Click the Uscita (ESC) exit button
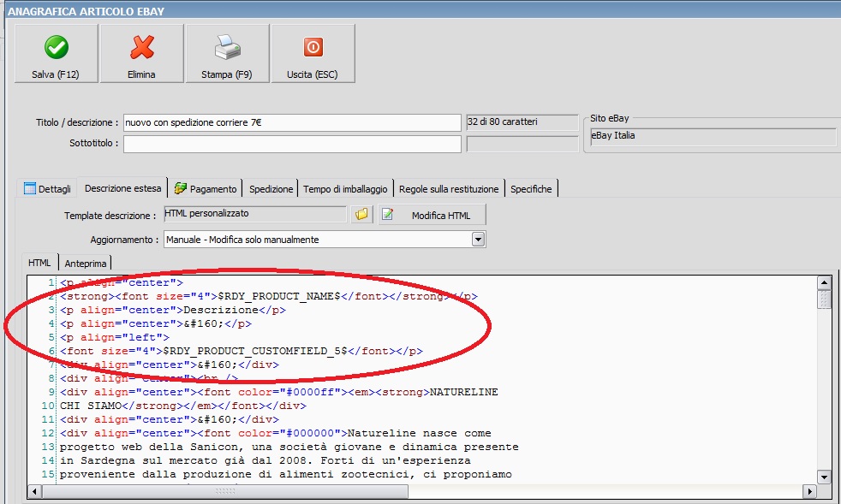The width and height of the screenshot is (841, 504). (x=313, y=54)
